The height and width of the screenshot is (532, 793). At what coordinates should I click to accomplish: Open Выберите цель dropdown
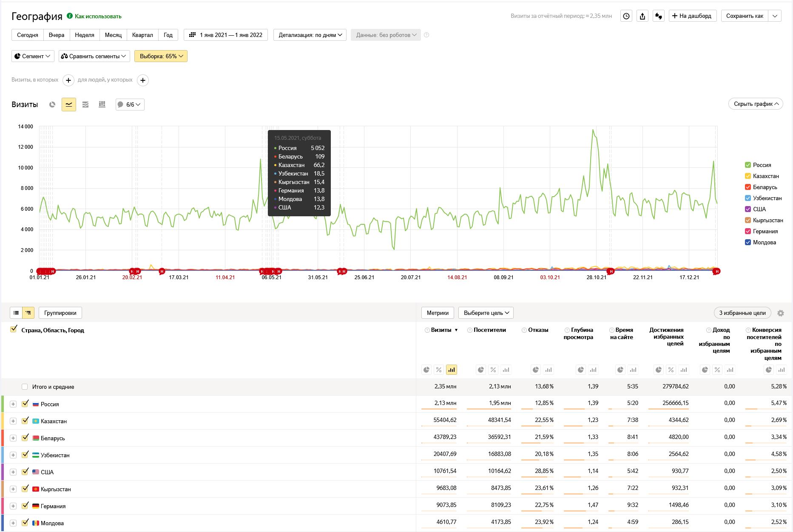486,313
